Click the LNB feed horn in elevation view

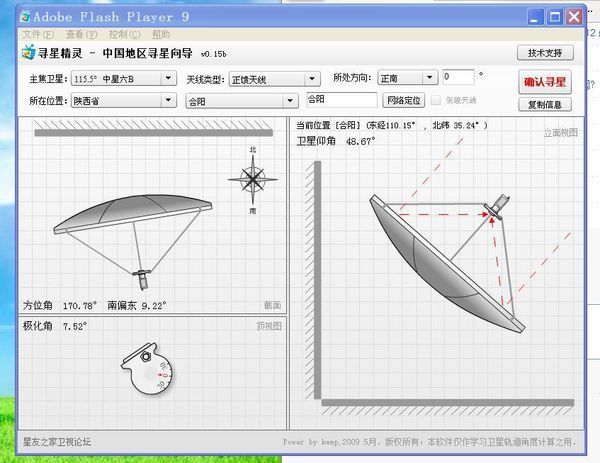click(x=494, y=211)
